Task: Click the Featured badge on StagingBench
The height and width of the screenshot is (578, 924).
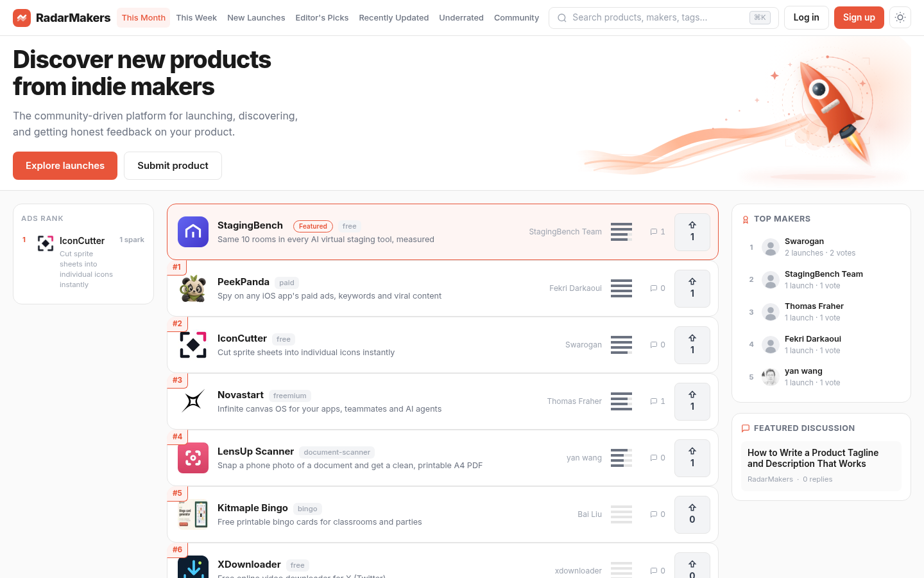Action: tap(313, 226)
